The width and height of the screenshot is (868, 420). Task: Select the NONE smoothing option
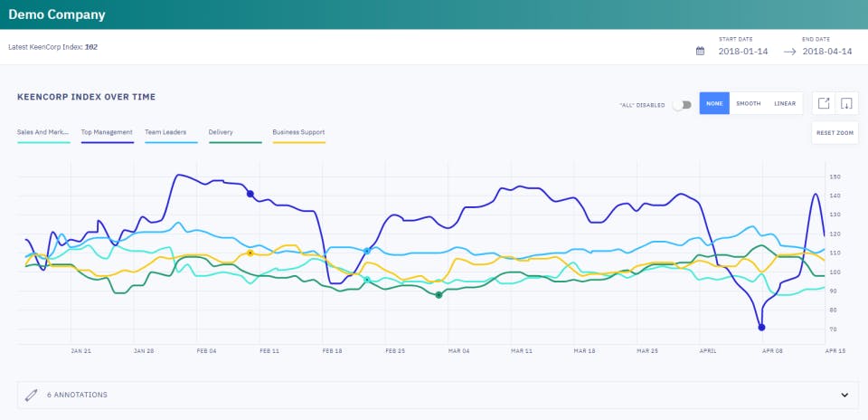tap(714, 103)
